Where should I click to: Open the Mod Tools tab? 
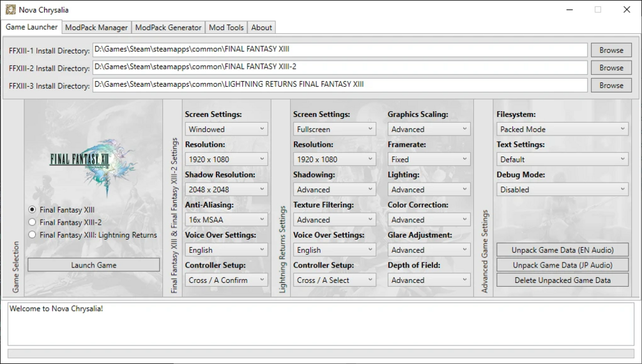click(x=226, y=27)
